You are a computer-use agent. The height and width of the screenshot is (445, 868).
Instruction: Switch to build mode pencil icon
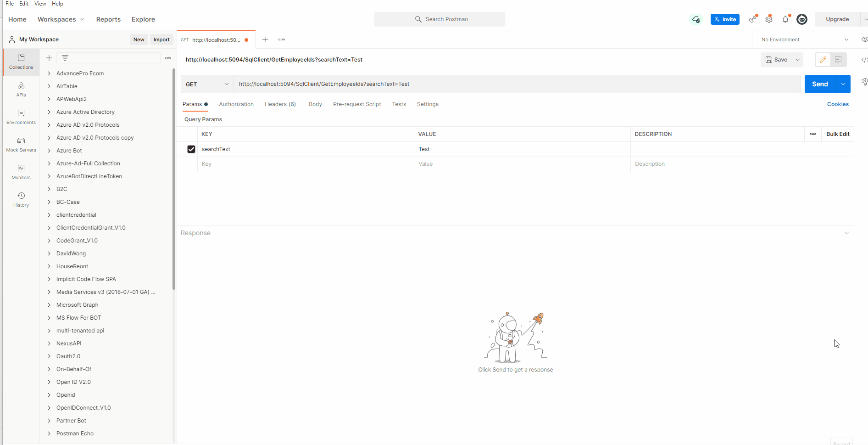[823, 60]
